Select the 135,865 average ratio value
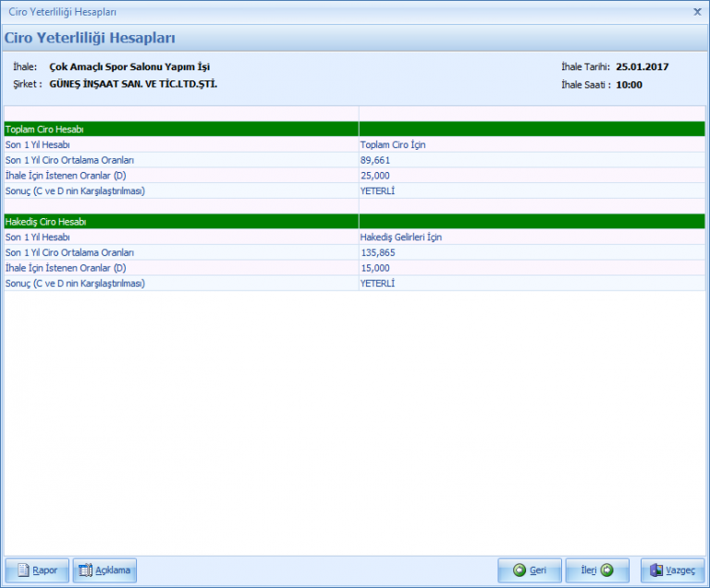 tap(377, 252)
